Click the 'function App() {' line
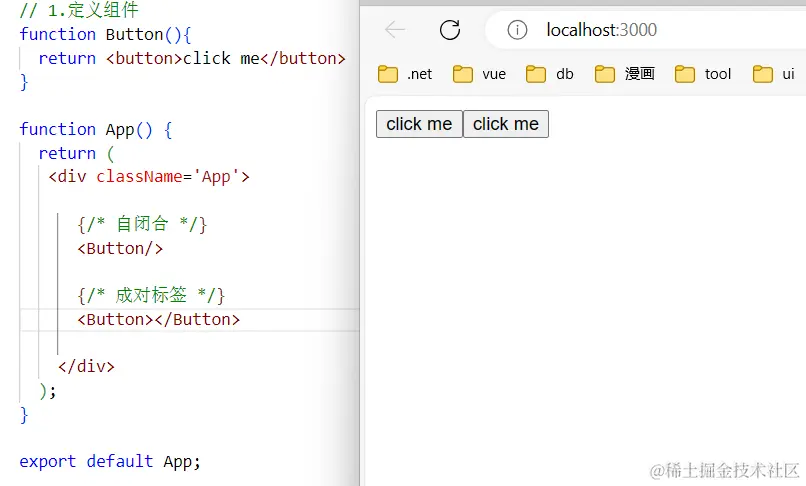Image resolution: width=806 pixels, height=486 pixels. (96, 130)
